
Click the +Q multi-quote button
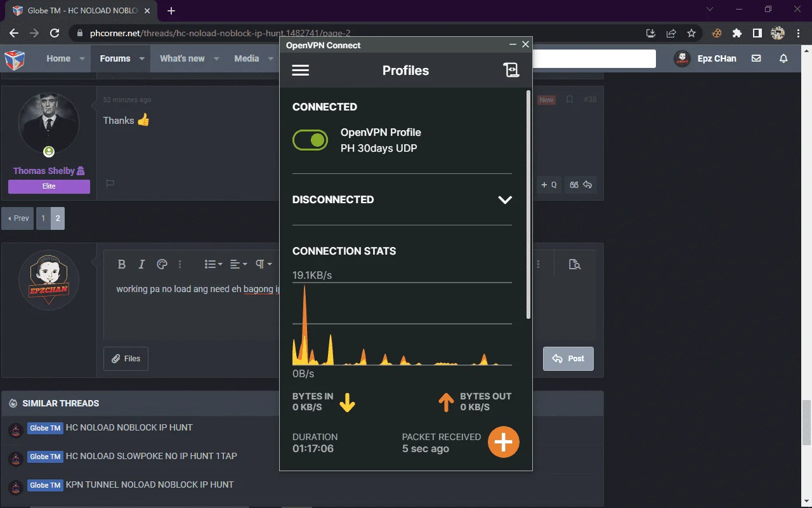[549, 185]
